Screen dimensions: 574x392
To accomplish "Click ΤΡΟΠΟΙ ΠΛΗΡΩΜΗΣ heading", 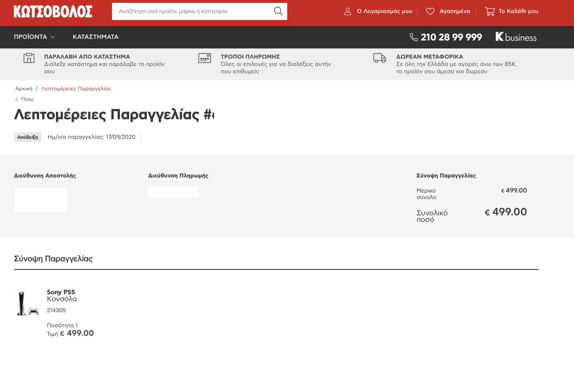I will [250, 57].
